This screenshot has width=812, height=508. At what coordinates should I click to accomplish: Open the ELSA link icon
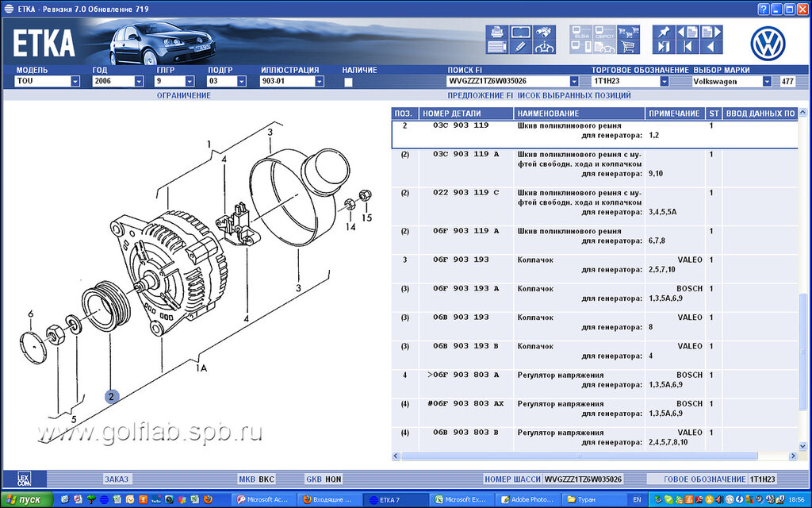581,32
